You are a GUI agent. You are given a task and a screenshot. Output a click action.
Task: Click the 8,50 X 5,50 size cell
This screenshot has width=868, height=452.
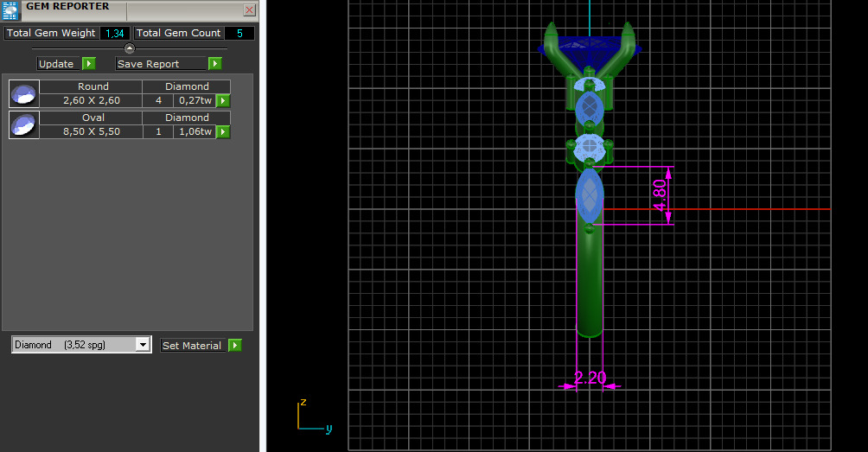point(92,131)
